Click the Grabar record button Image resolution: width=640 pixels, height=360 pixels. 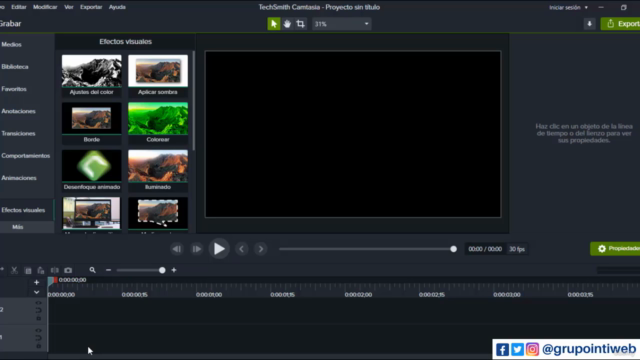(10, 24)
